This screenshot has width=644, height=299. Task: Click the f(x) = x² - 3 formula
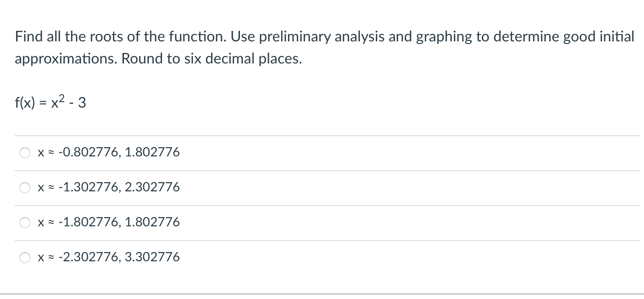click(50, 102)
